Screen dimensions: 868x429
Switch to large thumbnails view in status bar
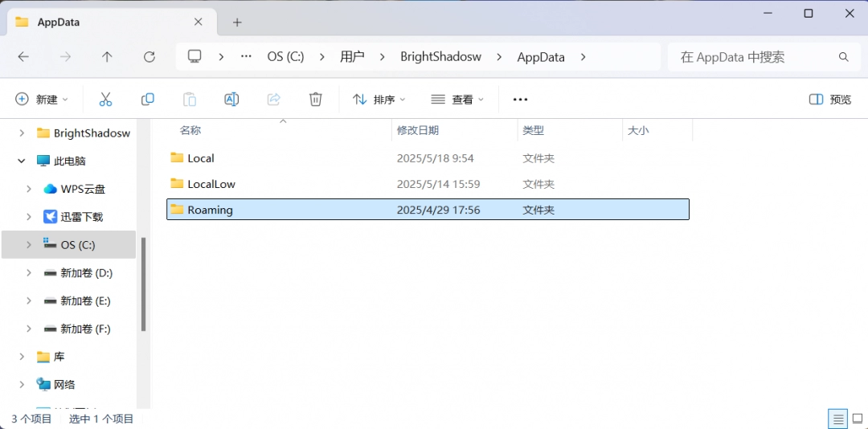(858, 418)
